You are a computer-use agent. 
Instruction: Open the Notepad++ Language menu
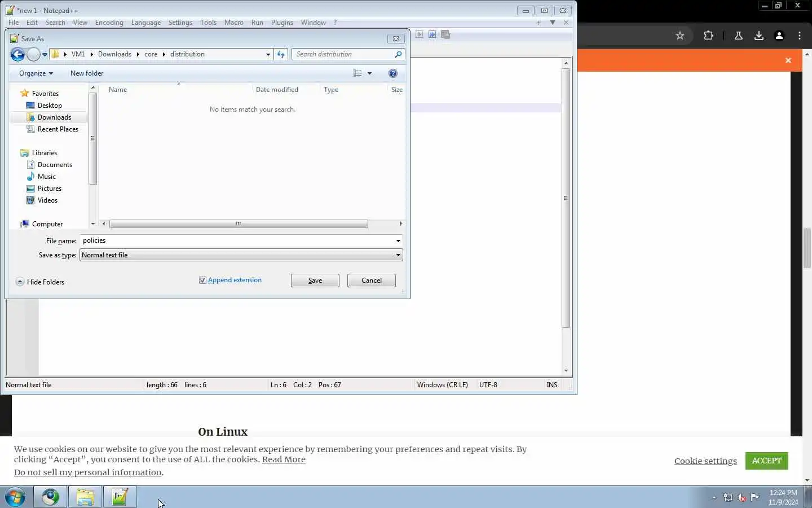(145, 23)
